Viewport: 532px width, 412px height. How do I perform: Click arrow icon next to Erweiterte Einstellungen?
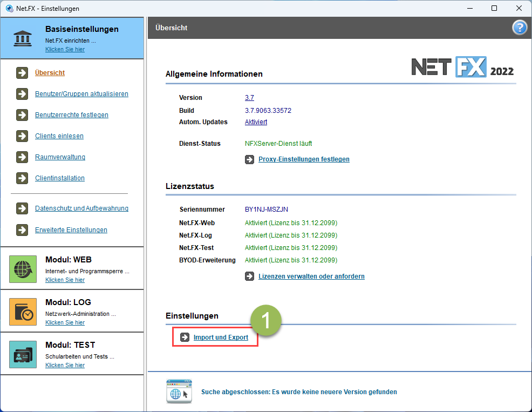(22, 230)
